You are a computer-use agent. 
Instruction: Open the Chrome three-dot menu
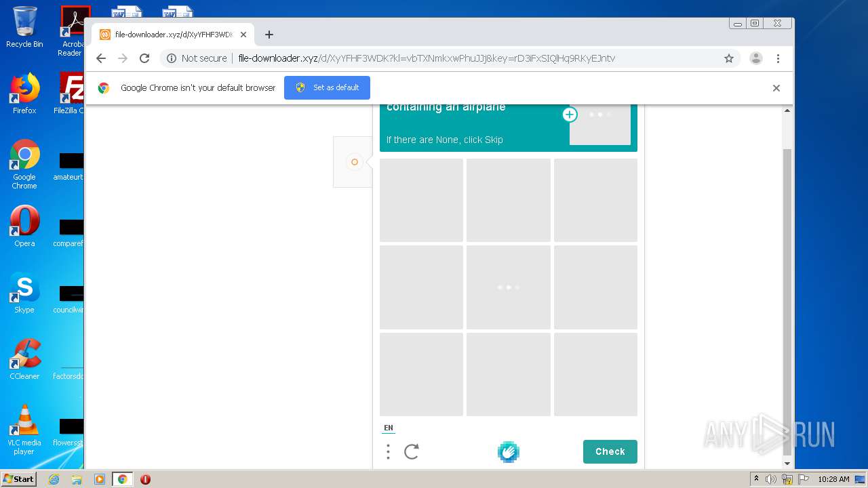tap(778, 58)
